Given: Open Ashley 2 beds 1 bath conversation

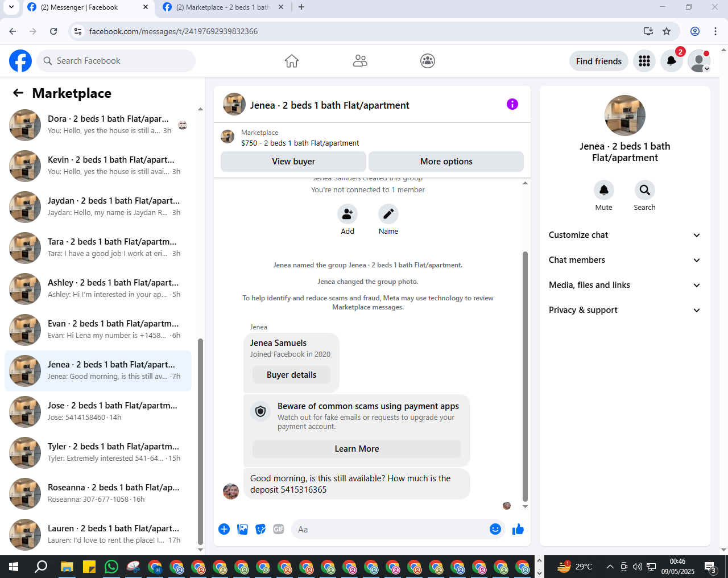Looking at the screenshot, I should coord(98,289).
